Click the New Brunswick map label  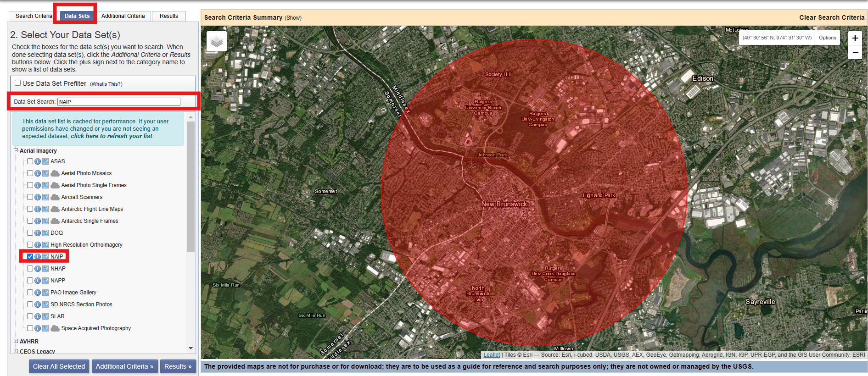tap(504, 204)
